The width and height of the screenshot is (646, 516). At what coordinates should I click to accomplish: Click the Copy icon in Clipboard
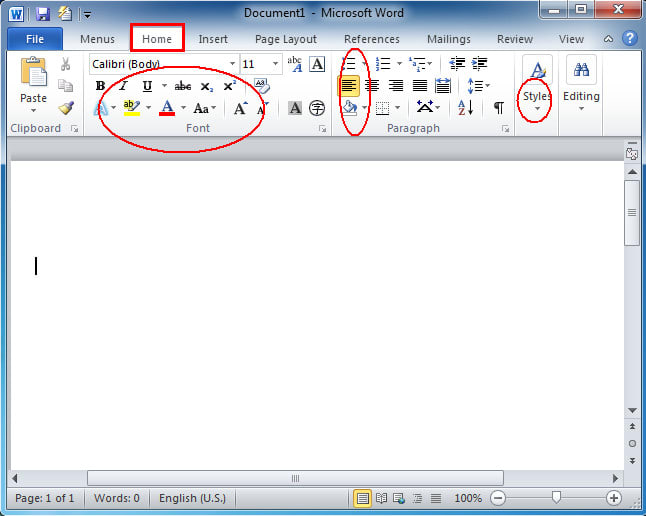[x=65, y=86]
